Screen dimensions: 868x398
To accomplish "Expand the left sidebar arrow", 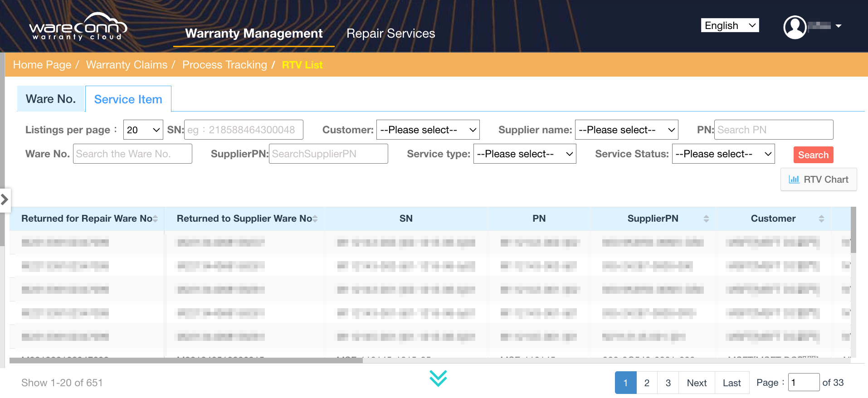I will 5,199.
